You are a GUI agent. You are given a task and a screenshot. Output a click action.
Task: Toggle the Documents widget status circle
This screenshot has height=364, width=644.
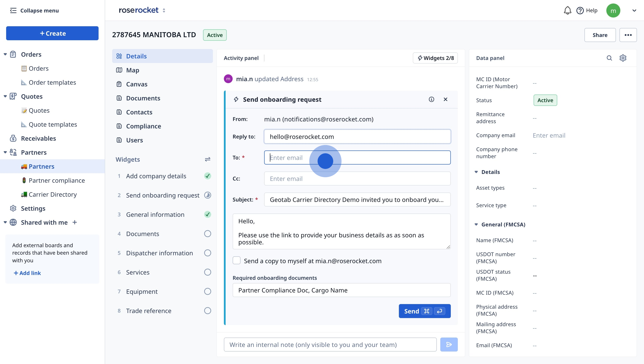coord(207,234)
